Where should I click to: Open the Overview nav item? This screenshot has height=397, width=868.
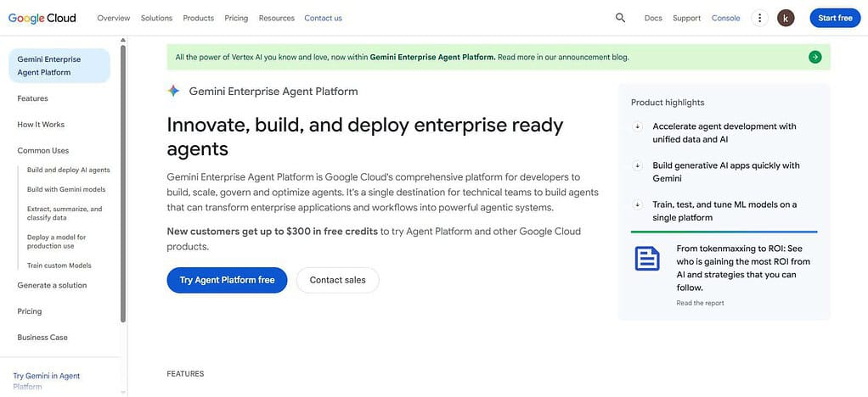point(114,18)
